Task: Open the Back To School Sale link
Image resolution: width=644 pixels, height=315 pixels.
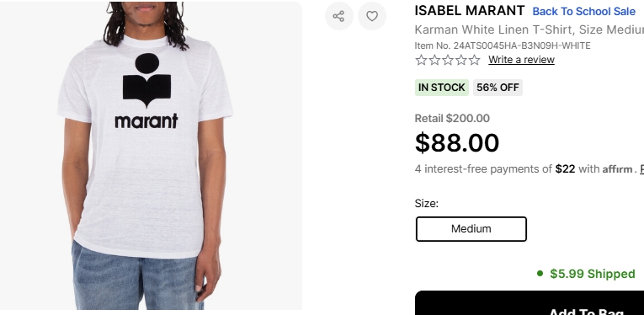Action: point(583,12)
